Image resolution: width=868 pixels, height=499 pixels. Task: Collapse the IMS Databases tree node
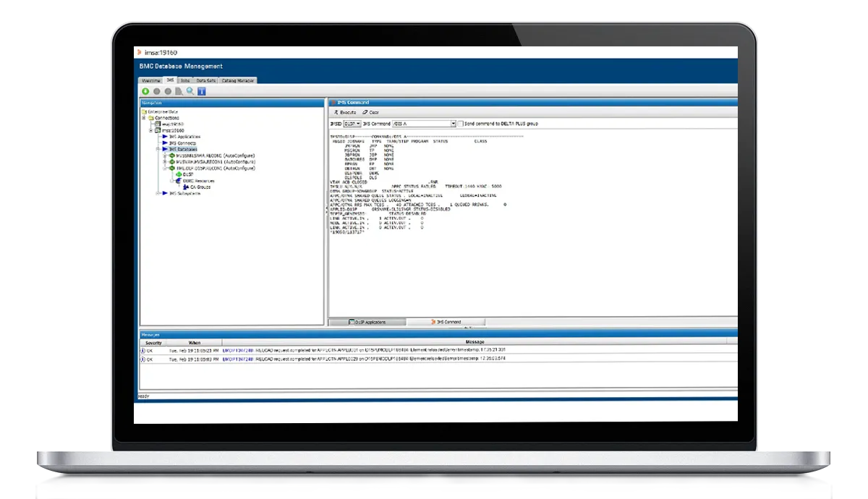click(x=158, y=149)
